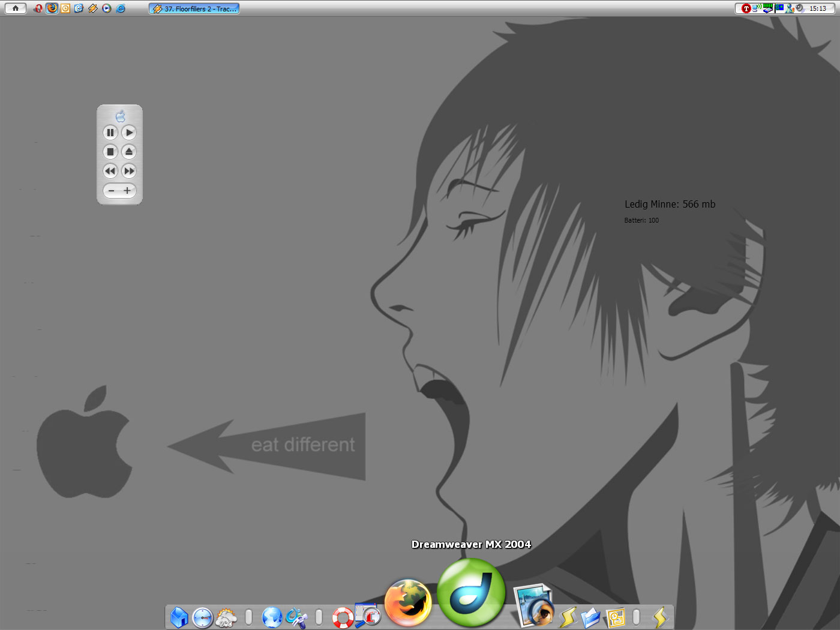Launch Opera from the quick launch bar
This screenshot has height=630, width=840.
point(38,8)
